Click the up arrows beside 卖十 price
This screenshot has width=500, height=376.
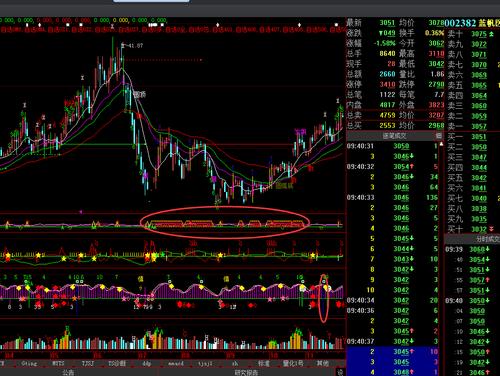tap(491, 34)
